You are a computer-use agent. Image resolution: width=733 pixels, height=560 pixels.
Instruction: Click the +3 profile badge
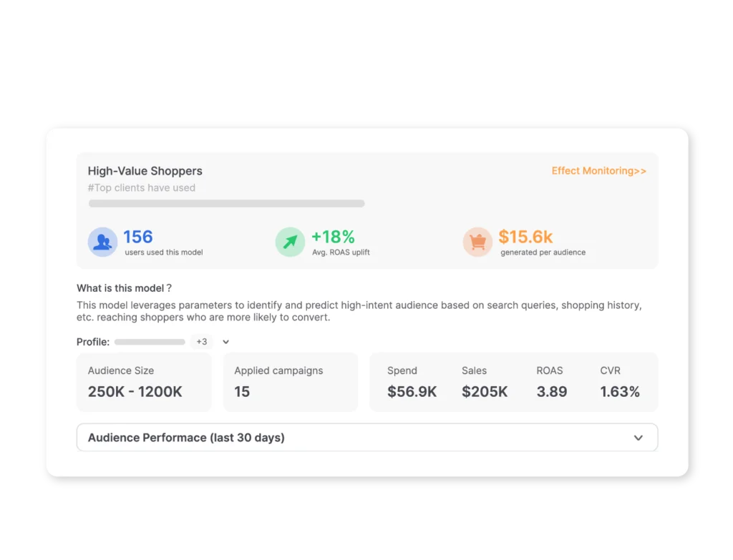point(202,342)
